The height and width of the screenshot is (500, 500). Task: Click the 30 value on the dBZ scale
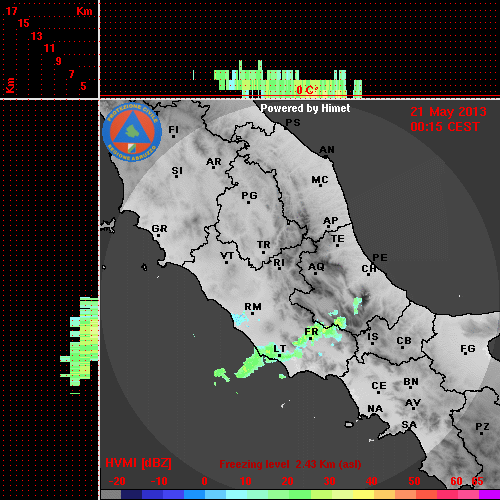click(329, 481)
